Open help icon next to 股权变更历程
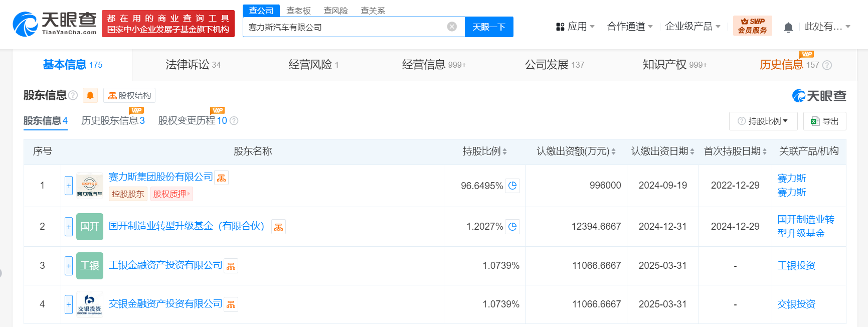Screen dimensions: 868x327 point(234,121)
